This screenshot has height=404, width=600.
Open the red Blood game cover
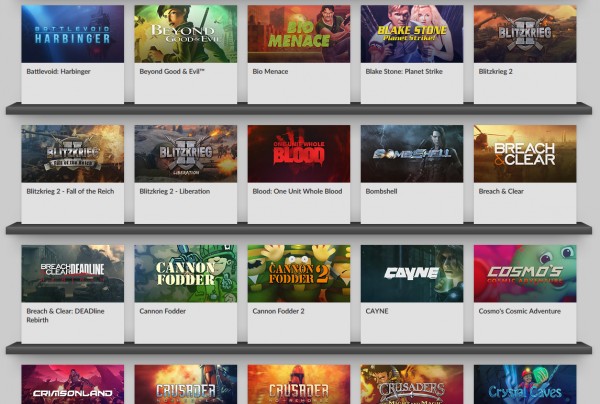[299, 154]
